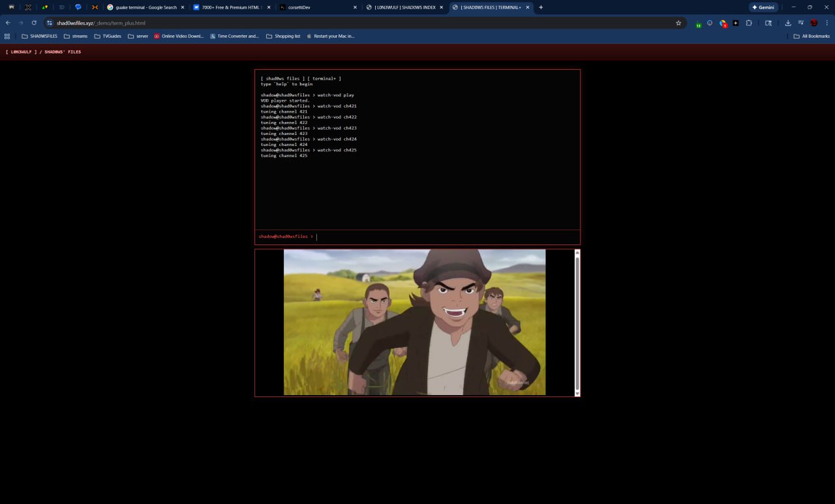
Task: Click the site information icon in address bar
Action: [49, 23]
